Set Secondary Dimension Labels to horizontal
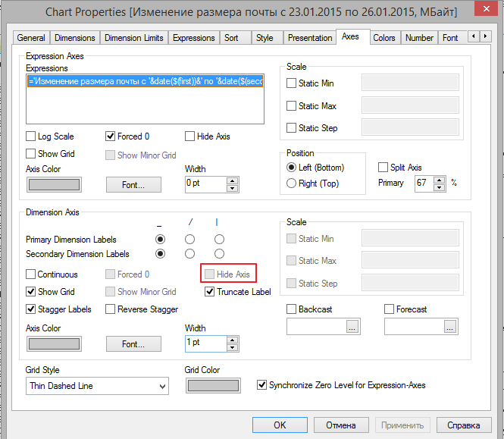The image size is (504, 439). pyautogui.click(x=160, y=253)
